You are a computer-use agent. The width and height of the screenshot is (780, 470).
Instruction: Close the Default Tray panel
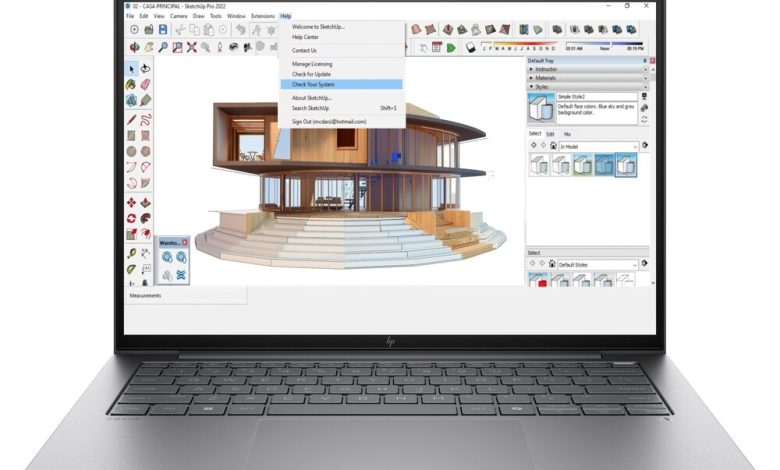click(x=652, y=61)
